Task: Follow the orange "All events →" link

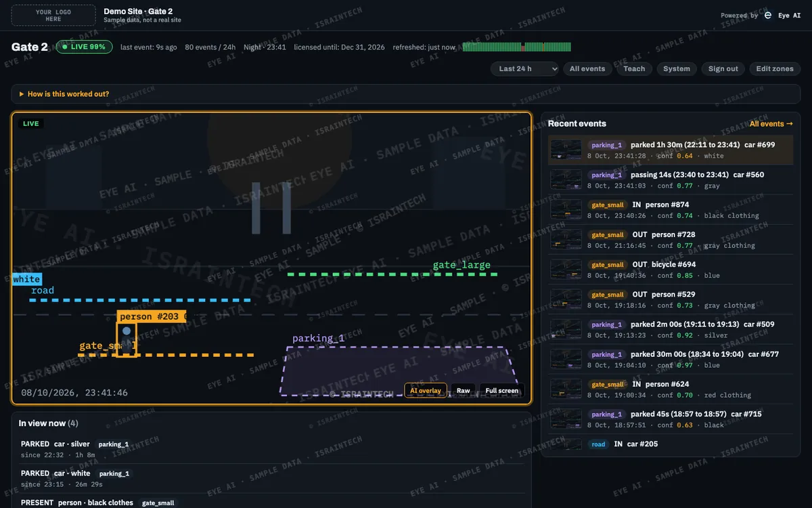Action: point(771,124)
